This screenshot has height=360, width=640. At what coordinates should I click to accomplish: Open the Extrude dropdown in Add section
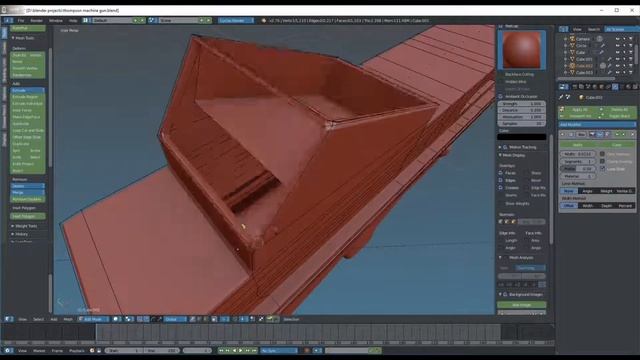point(27,90)
